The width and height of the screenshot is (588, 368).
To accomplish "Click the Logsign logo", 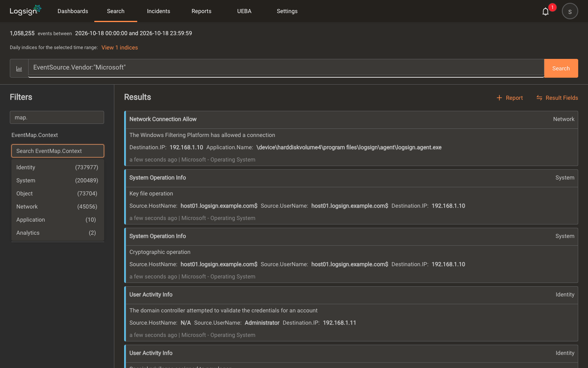I will click(x=25, y=10).
